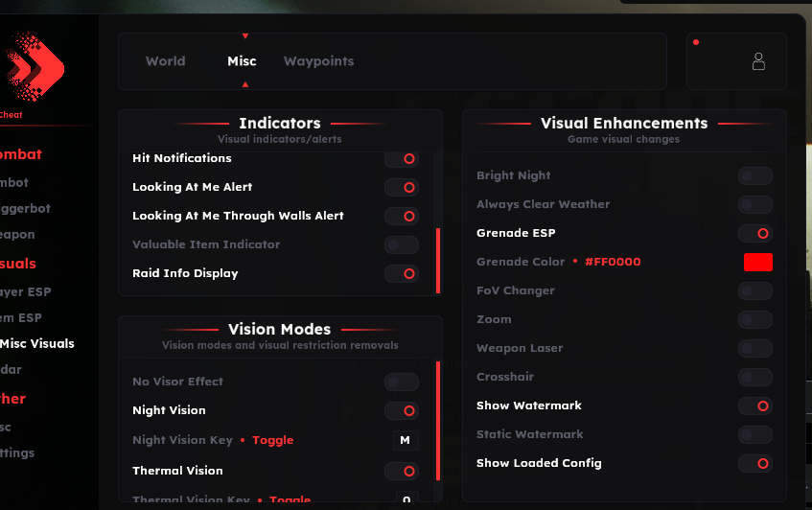Pick the red Grenade Color swatch
This screenshot has height=510, width=812.
coord(757,262)
